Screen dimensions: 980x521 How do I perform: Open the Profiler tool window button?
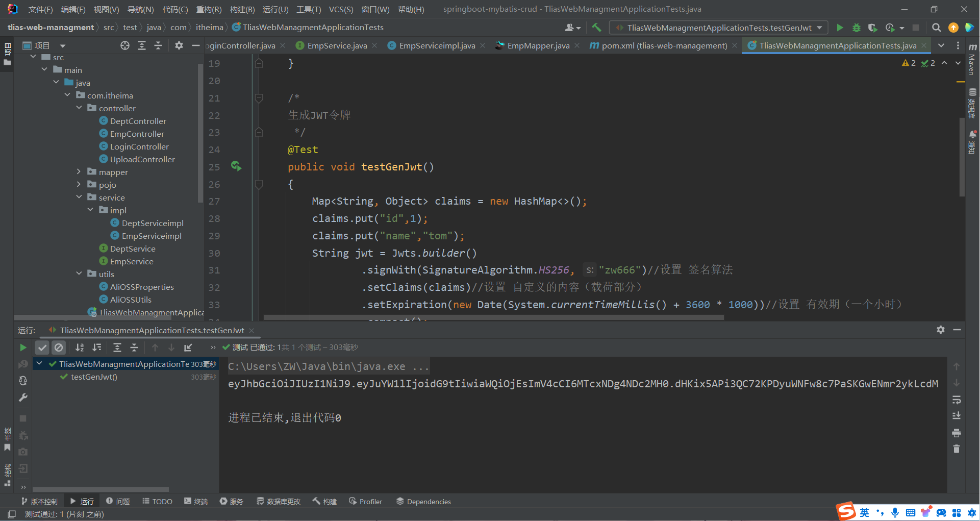coord(365,502)
